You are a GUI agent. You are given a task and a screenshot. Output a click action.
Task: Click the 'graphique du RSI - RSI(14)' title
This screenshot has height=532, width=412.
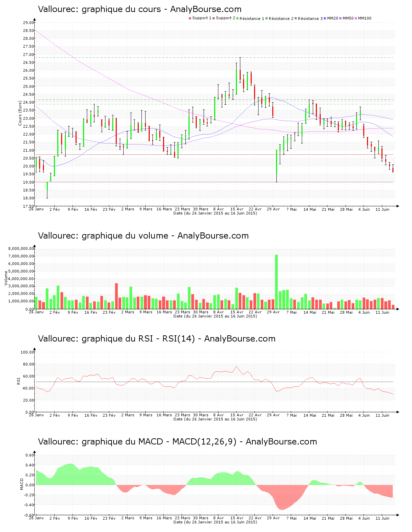pos(157,339)
